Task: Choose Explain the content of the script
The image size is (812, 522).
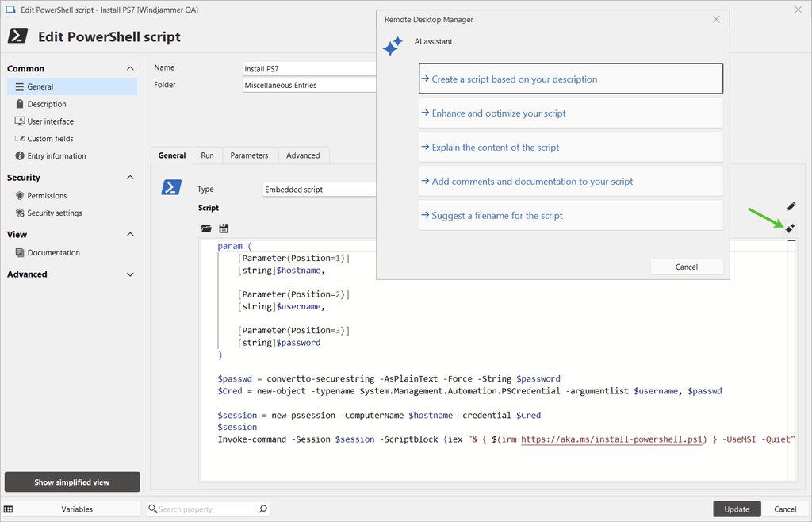Action: [570, 148]
